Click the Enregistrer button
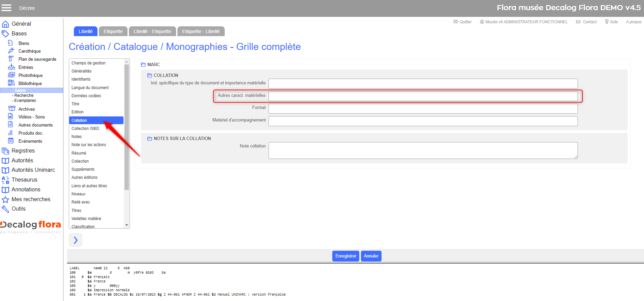This screenshot has width=644, height=301. (x=346, y=256)
